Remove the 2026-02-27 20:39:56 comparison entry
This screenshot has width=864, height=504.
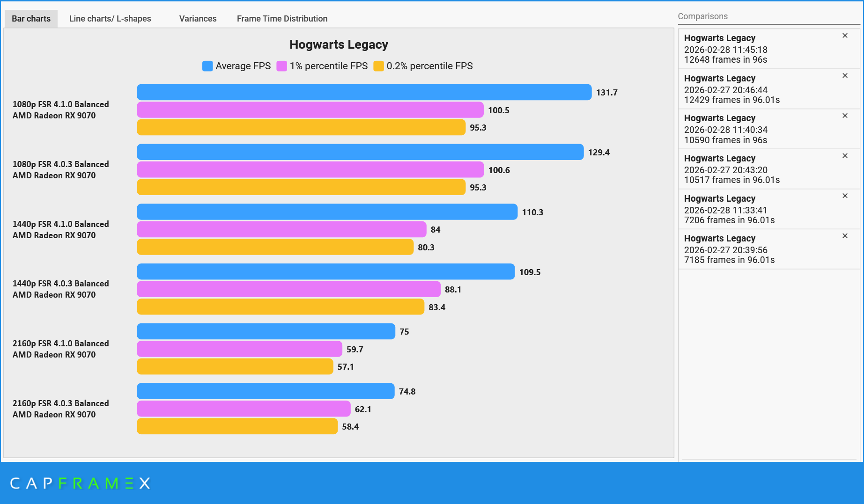pos(845,235)
